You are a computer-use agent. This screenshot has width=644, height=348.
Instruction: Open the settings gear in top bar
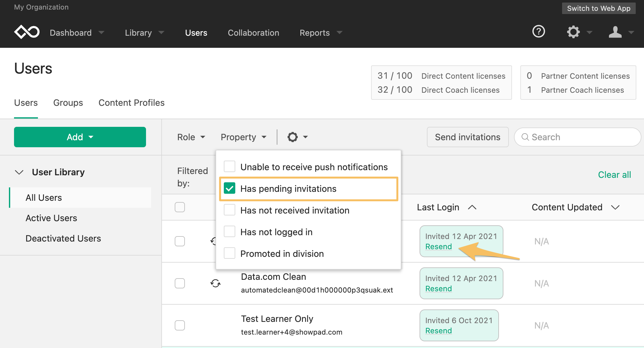(573, 32)
